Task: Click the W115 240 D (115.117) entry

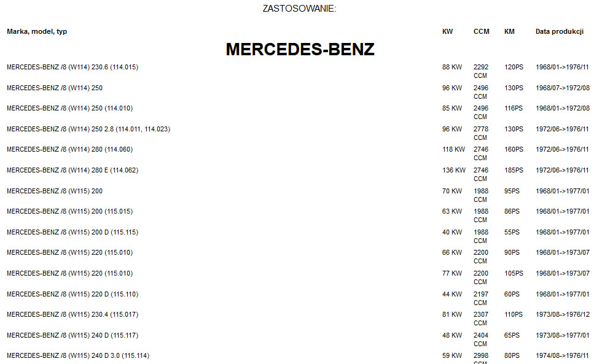Action: point(72,335)
